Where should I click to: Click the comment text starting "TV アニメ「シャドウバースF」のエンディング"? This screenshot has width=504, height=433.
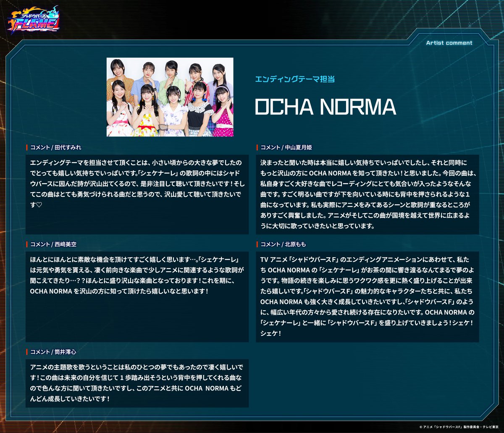[x=367, y=296]
